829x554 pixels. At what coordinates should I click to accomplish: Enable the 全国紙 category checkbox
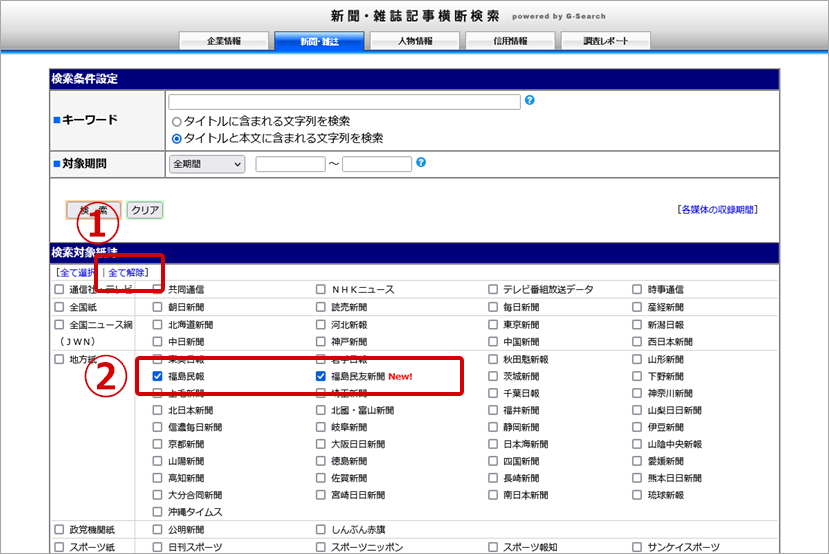59,308
